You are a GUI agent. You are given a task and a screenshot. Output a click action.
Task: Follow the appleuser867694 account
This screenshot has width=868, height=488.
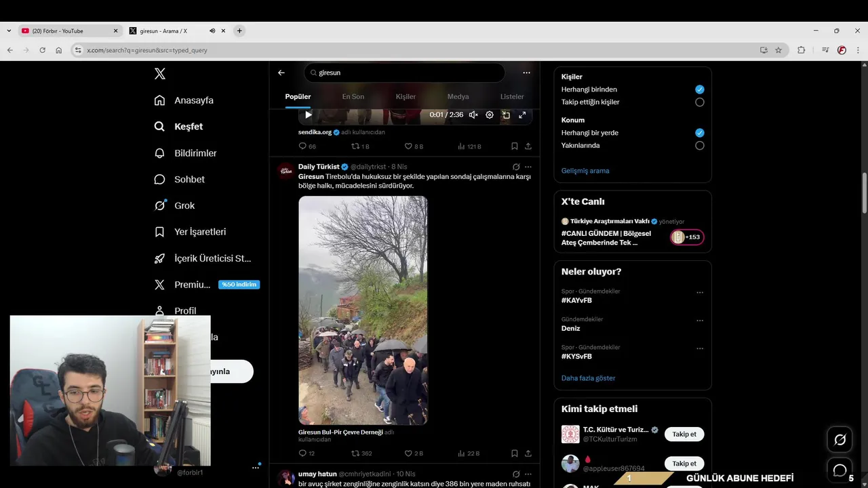[684, 464]
